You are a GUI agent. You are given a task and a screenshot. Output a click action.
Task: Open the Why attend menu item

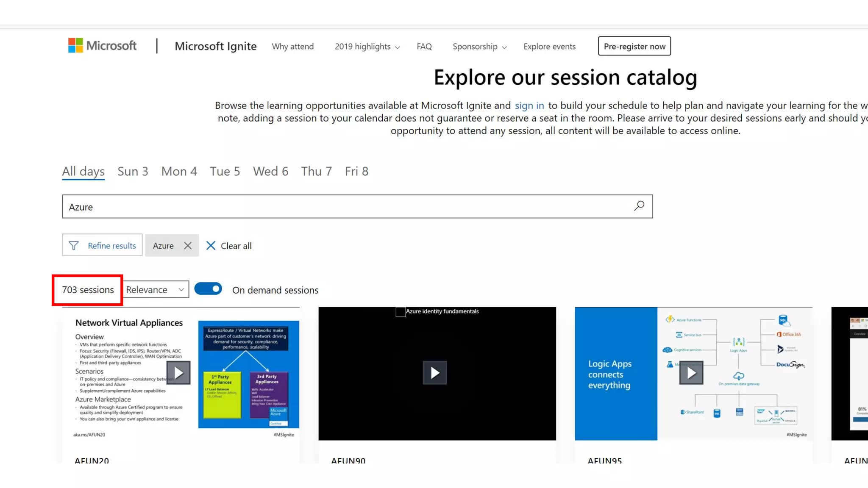(x=292, y=47)
